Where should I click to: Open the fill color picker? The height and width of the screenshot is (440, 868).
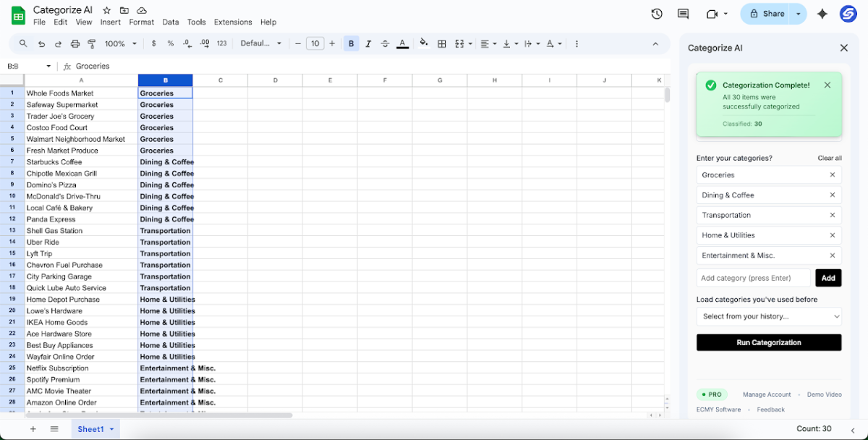pos(424,43)
